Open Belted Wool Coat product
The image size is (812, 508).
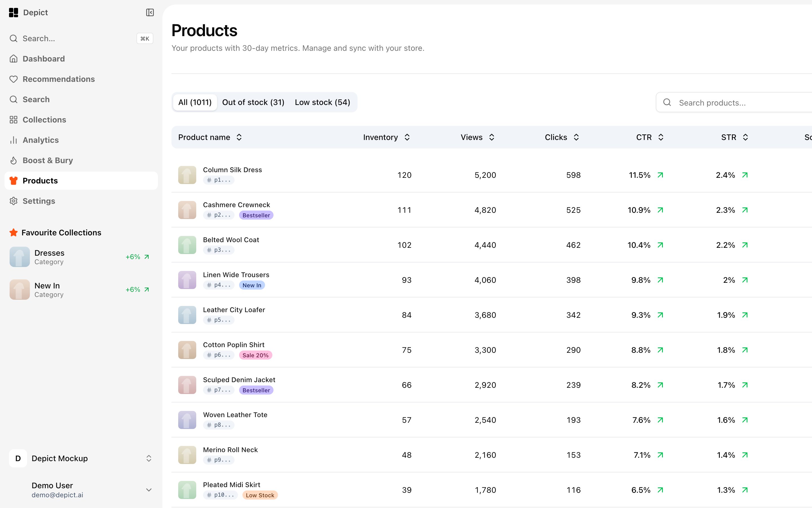tap(231, 240)
